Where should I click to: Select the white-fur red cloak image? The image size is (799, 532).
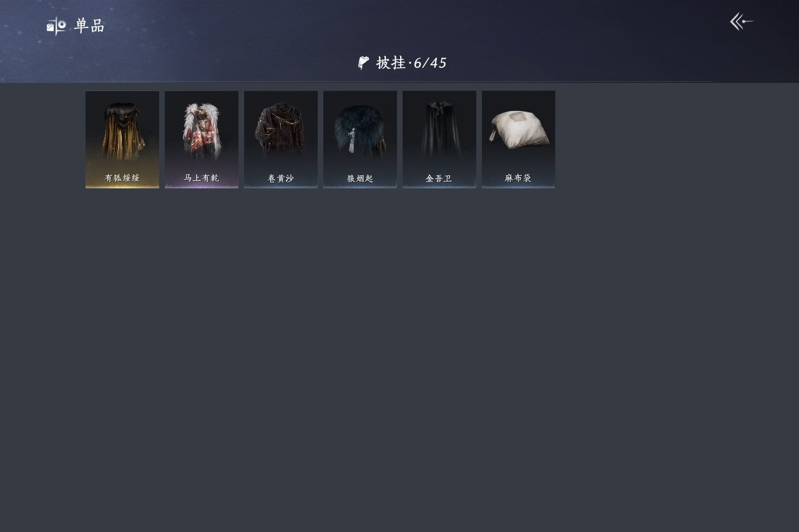click(201, 131)
